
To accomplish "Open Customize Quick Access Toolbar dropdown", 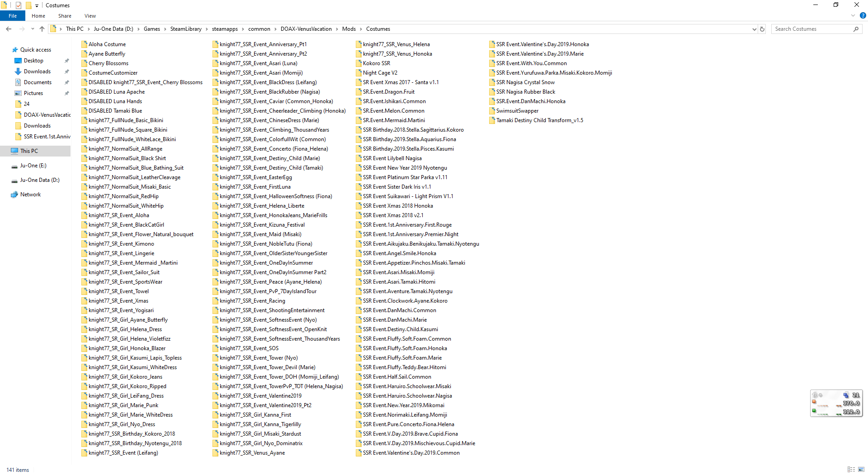I will pos(37,6).
